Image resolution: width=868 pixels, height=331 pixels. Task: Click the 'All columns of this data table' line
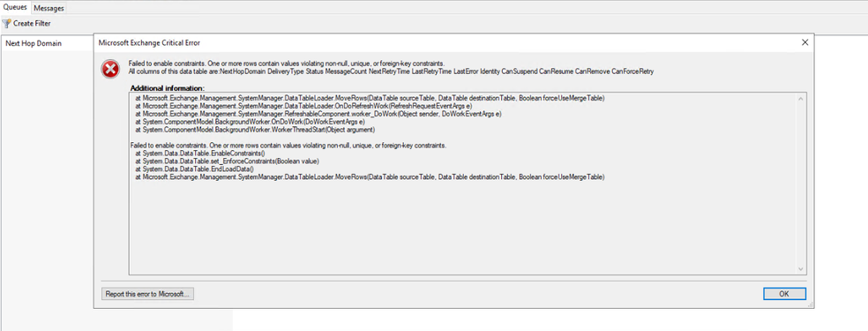click(x=391, y=71)
